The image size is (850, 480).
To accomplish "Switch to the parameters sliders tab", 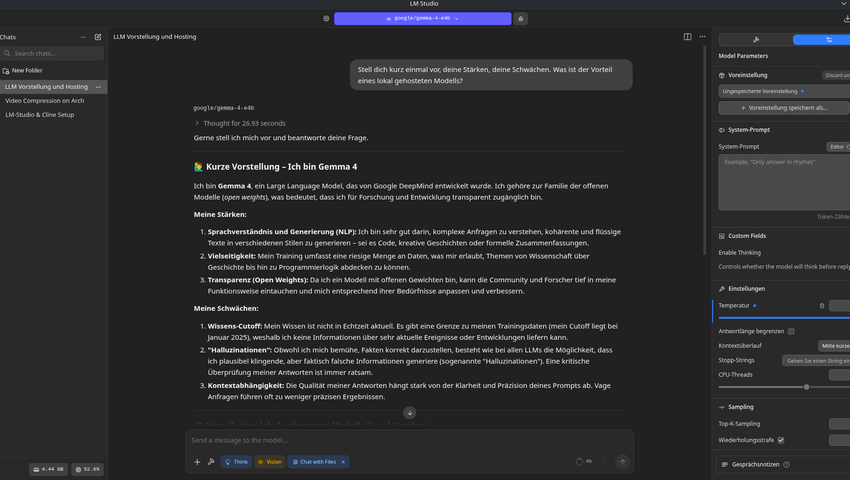I will point(822,40).
